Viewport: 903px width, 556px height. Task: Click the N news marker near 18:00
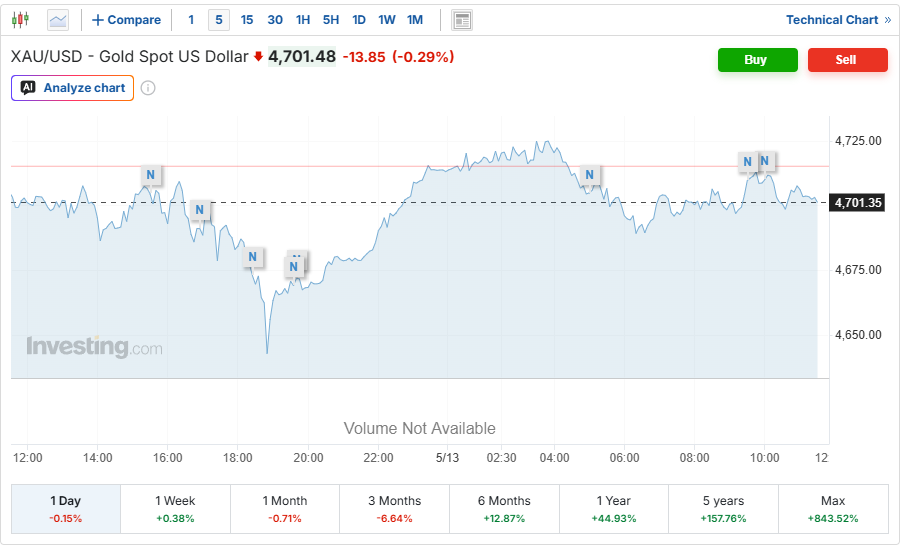coord(252,257)
